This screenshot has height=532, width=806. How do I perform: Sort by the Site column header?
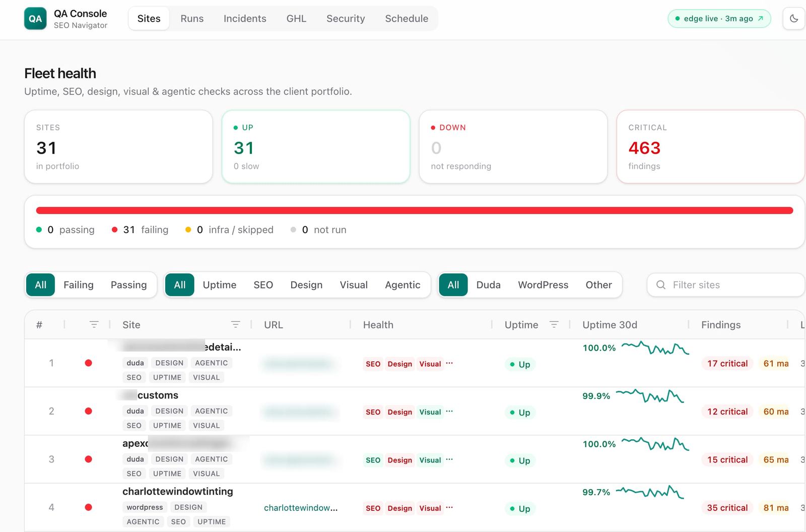(131, 325)
